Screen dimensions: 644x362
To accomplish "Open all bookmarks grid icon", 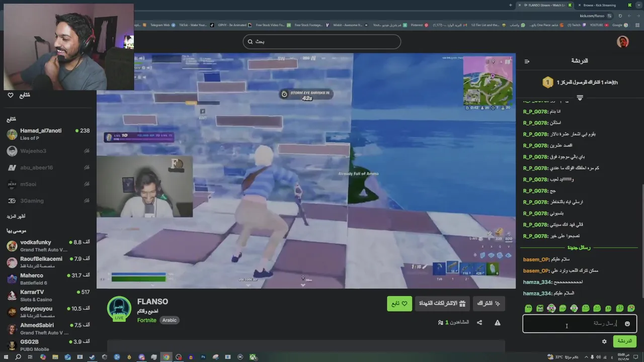I will [x=637, y=25].
